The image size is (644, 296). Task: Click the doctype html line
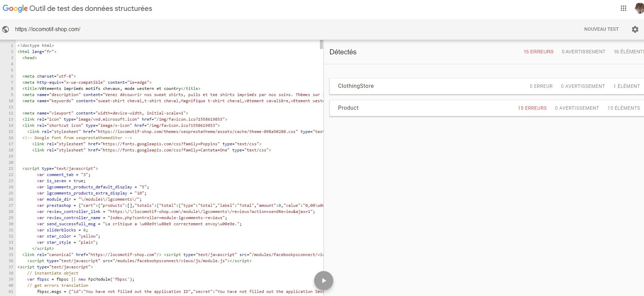(36, 45)
